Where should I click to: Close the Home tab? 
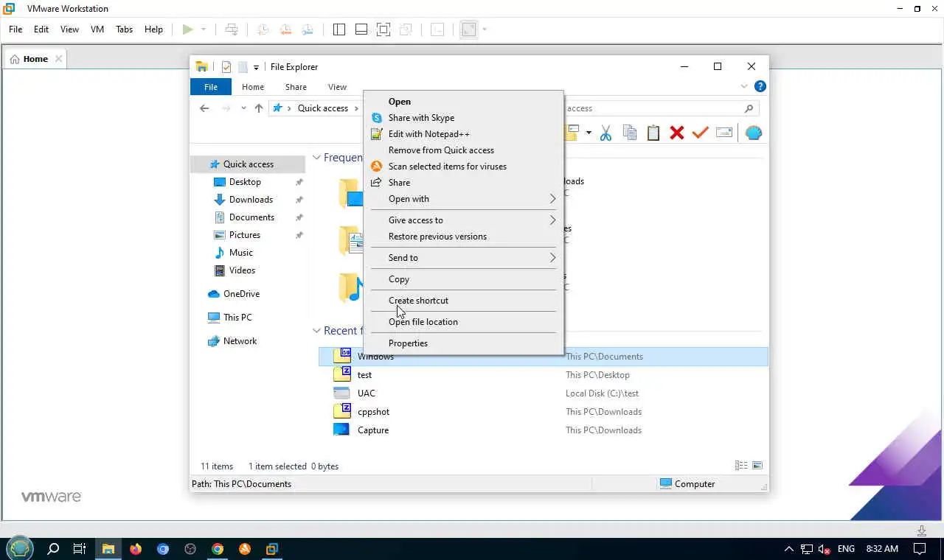(x=59, y=59)
